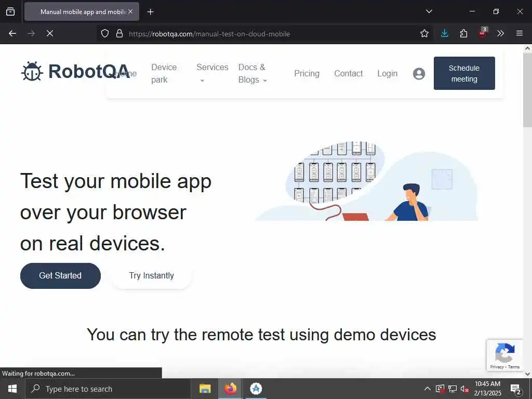This screenshot has height=399, width=532.
Task: Open the extensions puzzle piece icon
Action: [463, 33]
